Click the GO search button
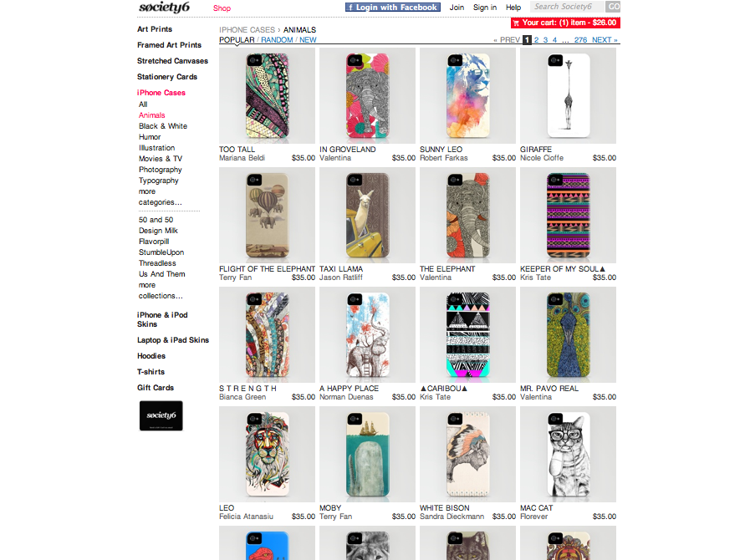The image size is (745, 560). click(x=613, y=7)
